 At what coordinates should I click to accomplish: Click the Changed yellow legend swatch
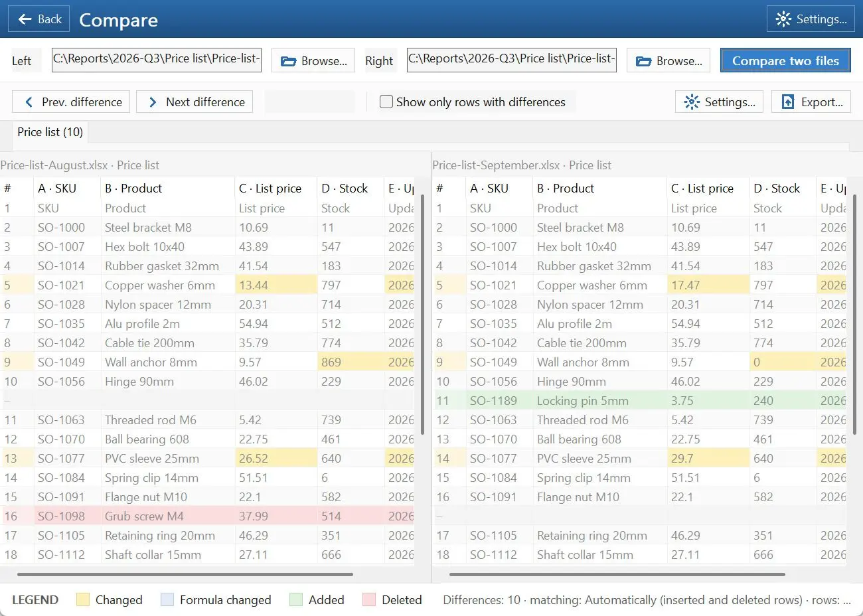83,599
